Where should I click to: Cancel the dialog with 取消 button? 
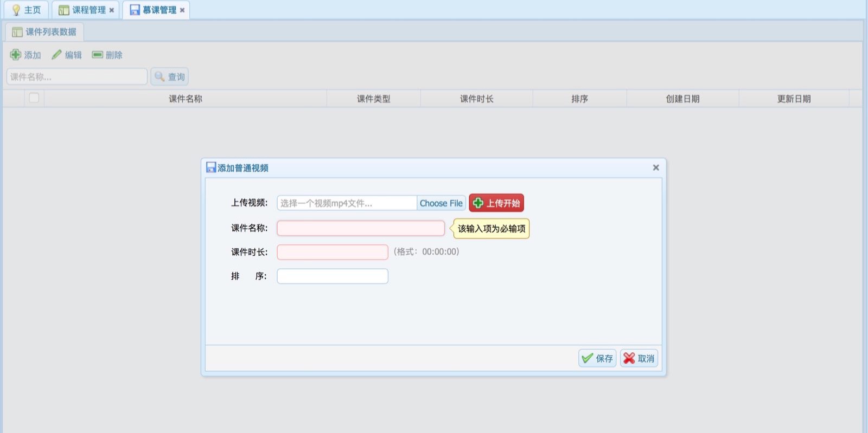tap(639, 358)
